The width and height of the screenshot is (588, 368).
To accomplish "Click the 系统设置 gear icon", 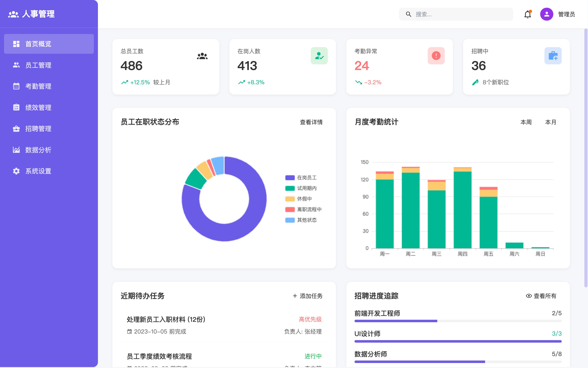I will 16,171.
